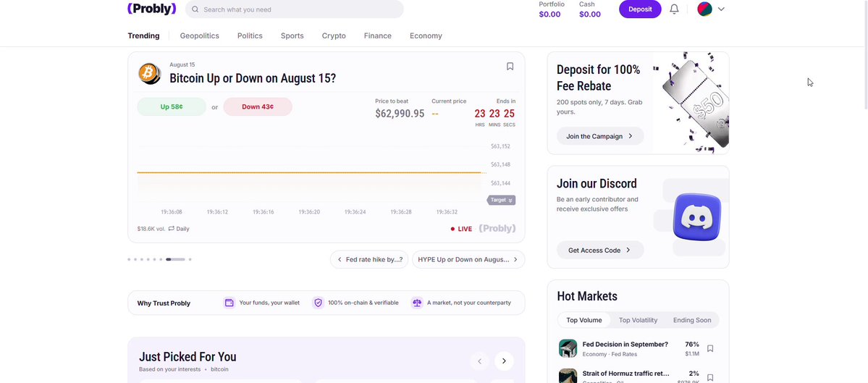Open the Economy category
The height and width of the screenshot is (383, 868).
(426, 36)
